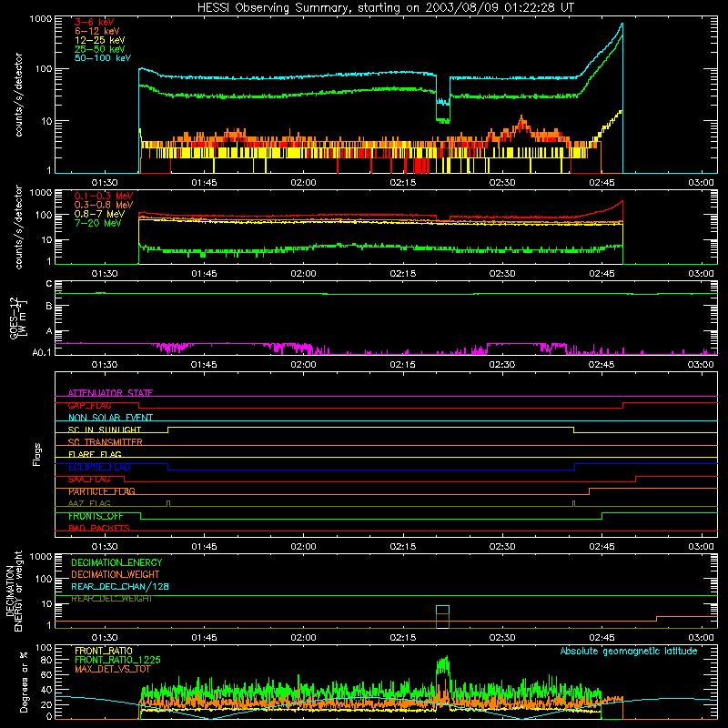This screenshot has width=728, height=728.
Task: Pick the 25-50 keV legend label
Action: (x=99, y=49)
